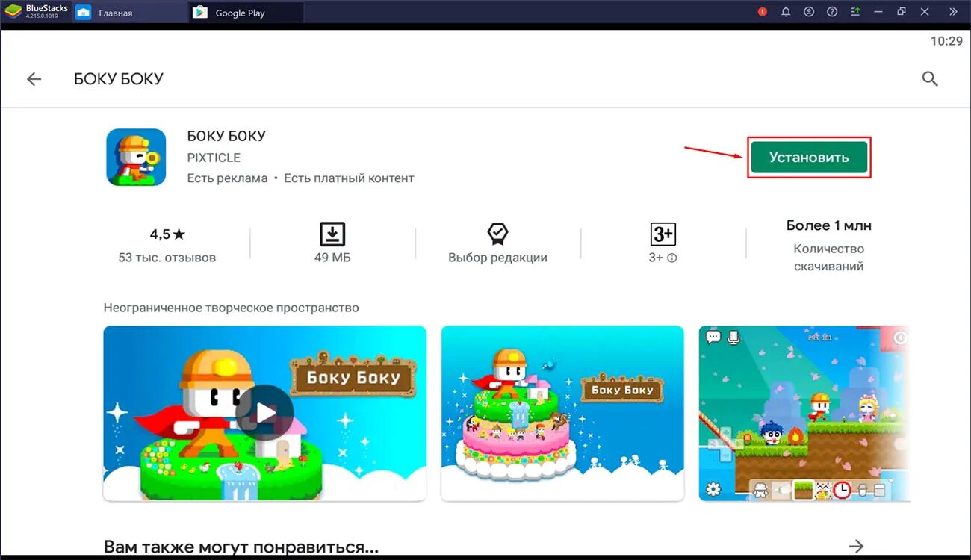This screenshot has width=971, height=560.
Task: Restore down the BlueStacks window
Action: tap(902, 12)
